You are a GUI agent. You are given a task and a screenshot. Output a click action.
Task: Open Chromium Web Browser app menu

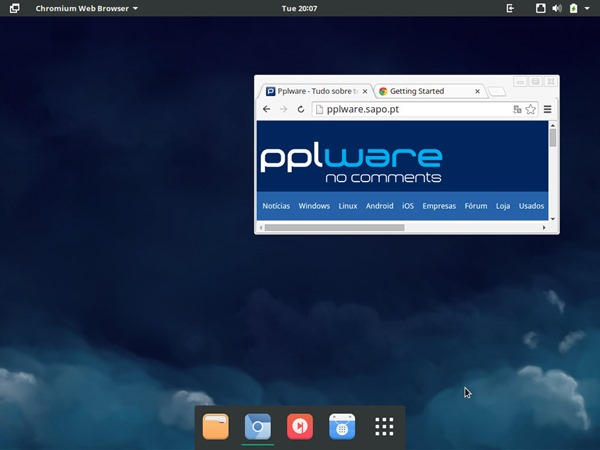(x=86, y=8)
